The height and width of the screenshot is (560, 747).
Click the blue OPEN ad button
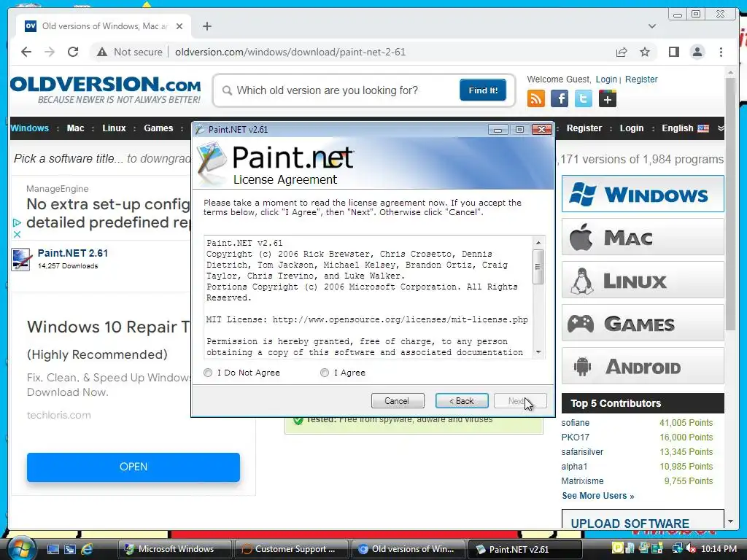133,467
